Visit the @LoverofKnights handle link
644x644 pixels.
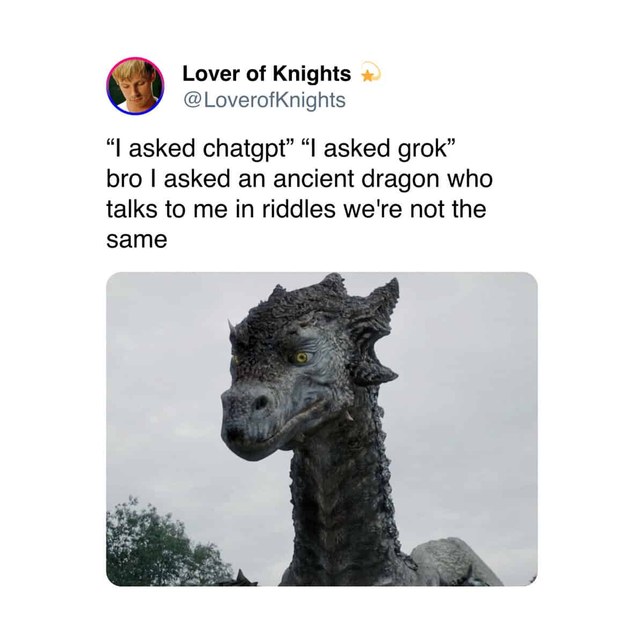[264, 100]
